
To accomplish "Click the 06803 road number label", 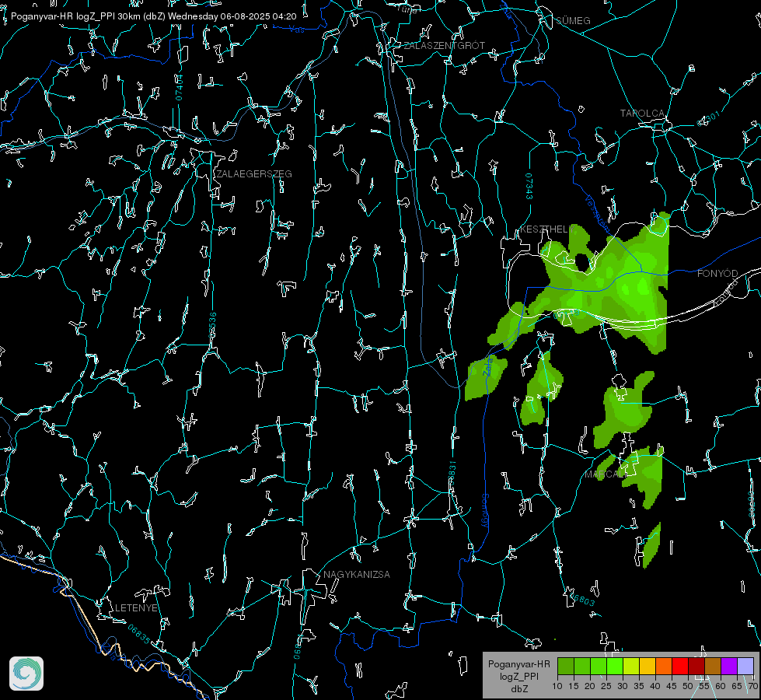I will 583,600.
